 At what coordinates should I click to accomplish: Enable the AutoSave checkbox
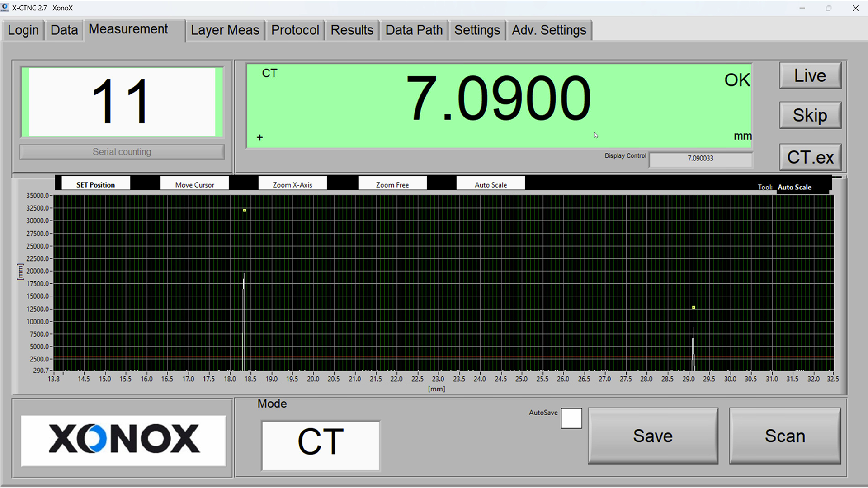coord(571,418)
